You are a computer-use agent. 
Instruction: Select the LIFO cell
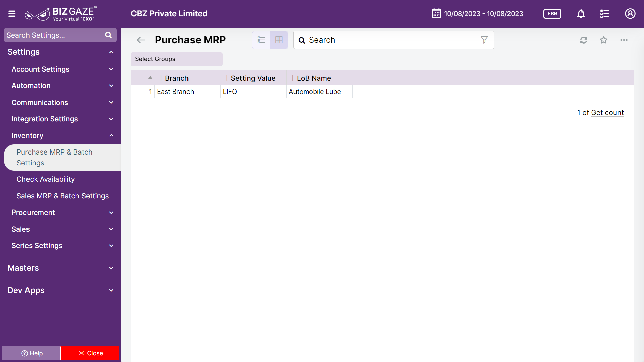click(x=253, y=92)
